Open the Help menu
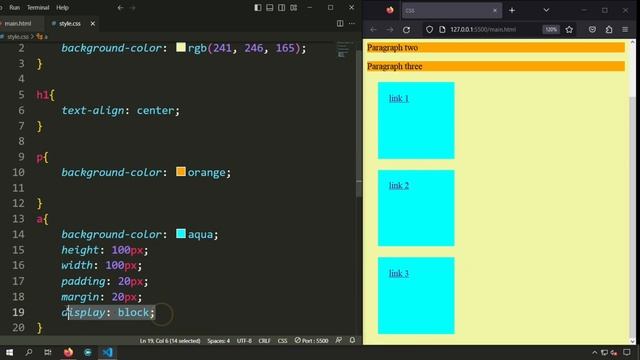The width and height of the screenshot is (640, 360). pos(62,7)
